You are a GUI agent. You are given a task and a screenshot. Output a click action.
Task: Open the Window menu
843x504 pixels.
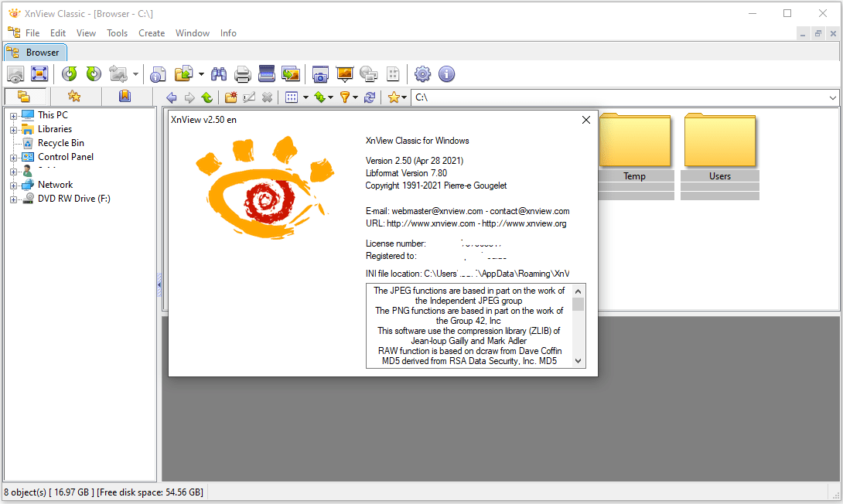click(x=193, y=33)
